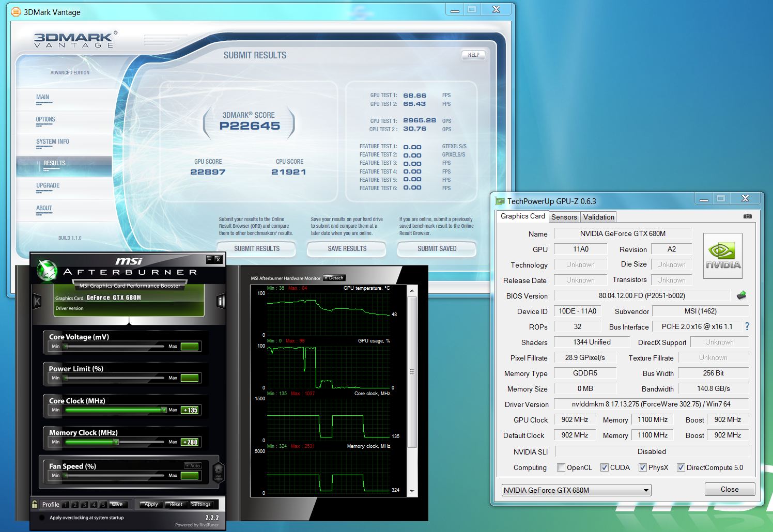Image resolution: width=773 pixels, height=532 pixels.
Task: Click the Bus Interface question mark icon
Action: (747, 326)
